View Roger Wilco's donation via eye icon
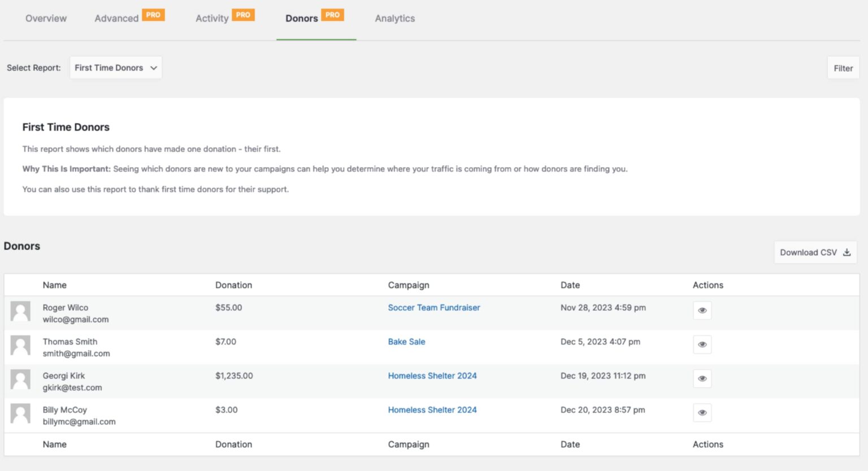Viewport: 868px width, 471px height. 702,310
